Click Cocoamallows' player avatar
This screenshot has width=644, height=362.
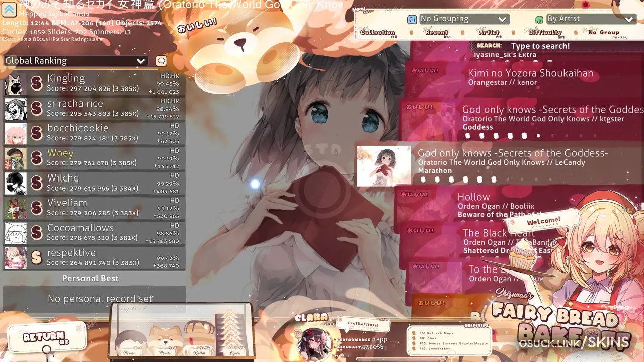click(x=16, y=233)
